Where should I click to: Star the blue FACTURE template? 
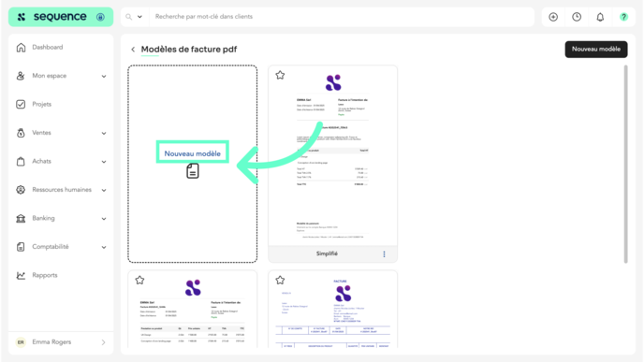(280, 281)
